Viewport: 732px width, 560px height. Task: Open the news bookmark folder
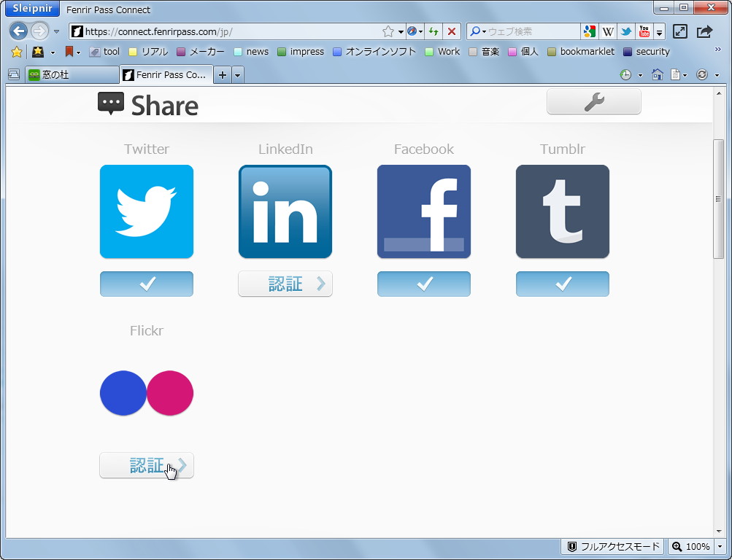click(x=251, y=52)
